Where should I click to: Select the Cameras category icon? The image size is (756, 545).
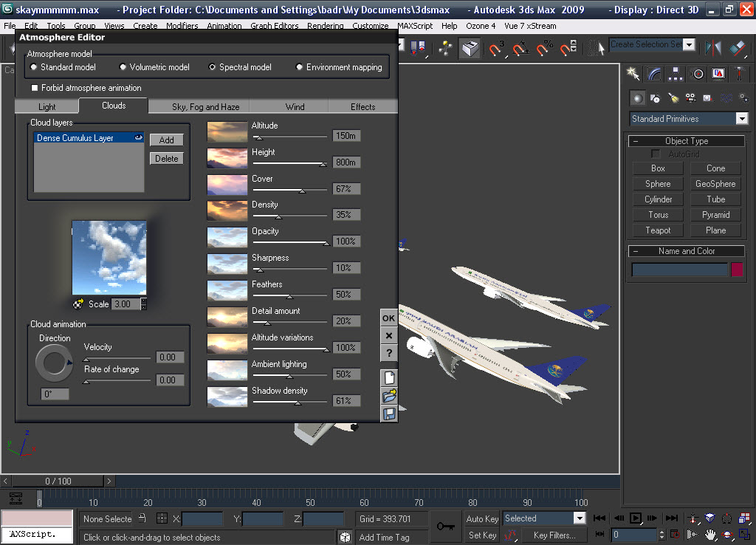pyautogui.click(x=690, y=98)
